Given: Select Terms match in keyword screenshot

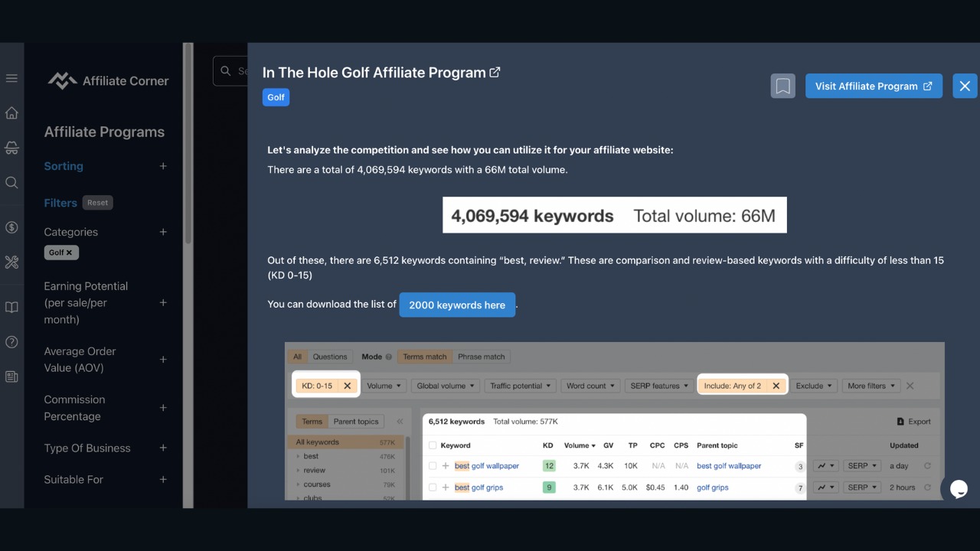Looking at the screenshot, I should click(425, 357).
